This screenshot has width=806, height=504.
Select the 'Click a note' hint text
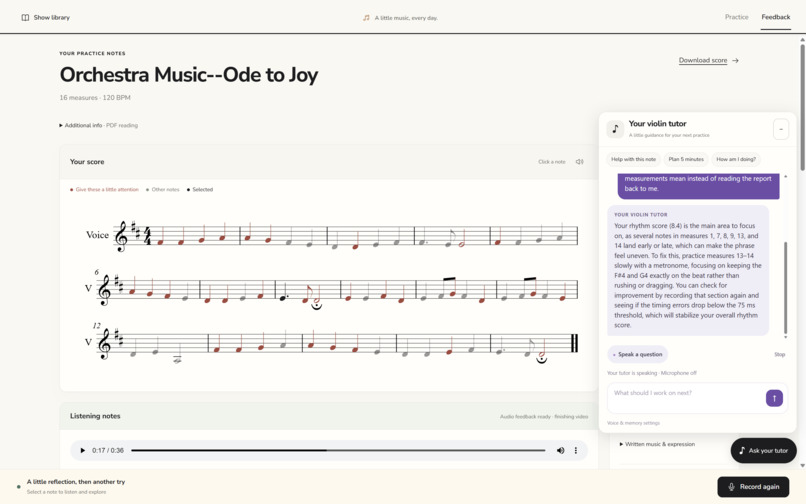point(552,161)
